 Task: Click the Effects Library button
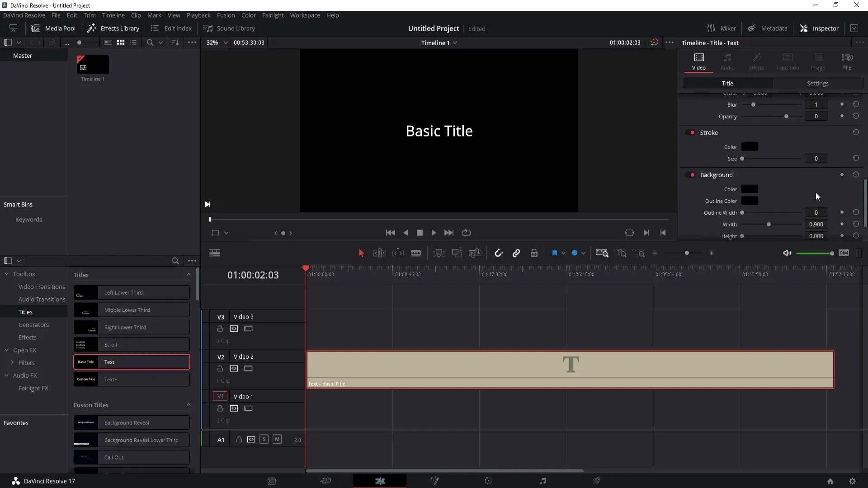point(113,28)
